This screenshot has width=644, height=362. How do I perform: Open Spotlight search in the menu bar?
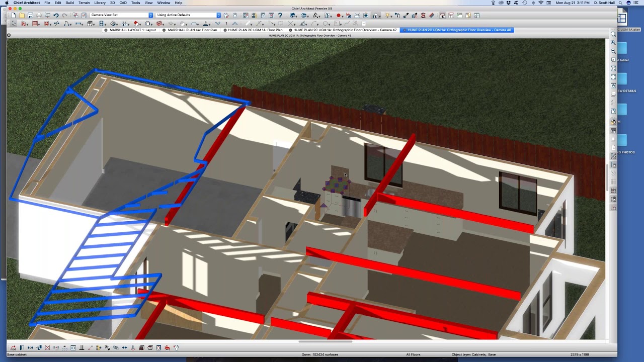click(x=621, y=3)
